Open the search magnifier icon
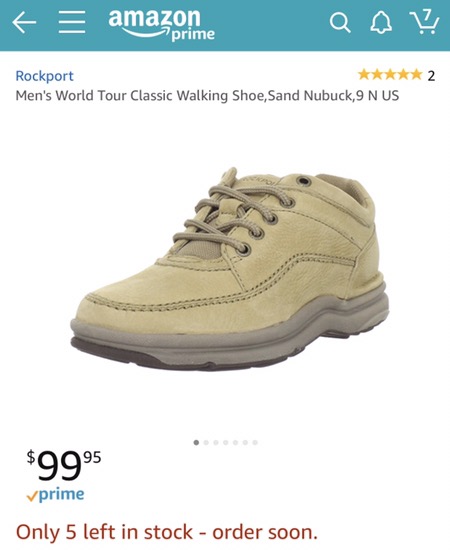Screen dimensions: 450x550 340,23
